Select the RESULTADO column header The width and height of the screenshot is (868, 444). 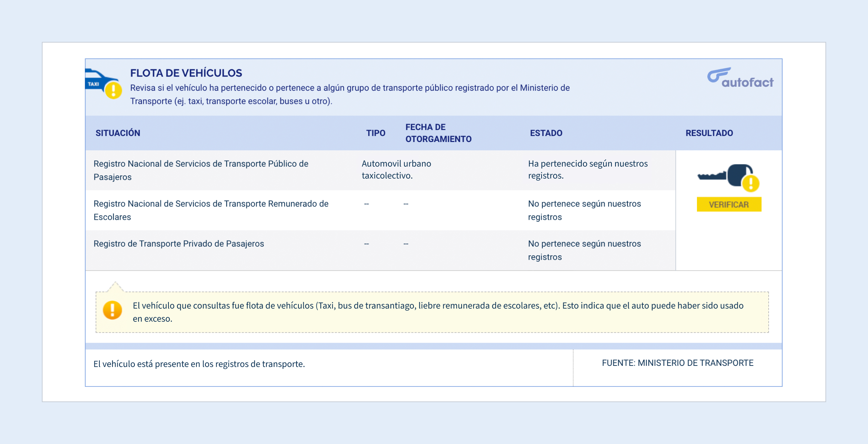[709, 133]
